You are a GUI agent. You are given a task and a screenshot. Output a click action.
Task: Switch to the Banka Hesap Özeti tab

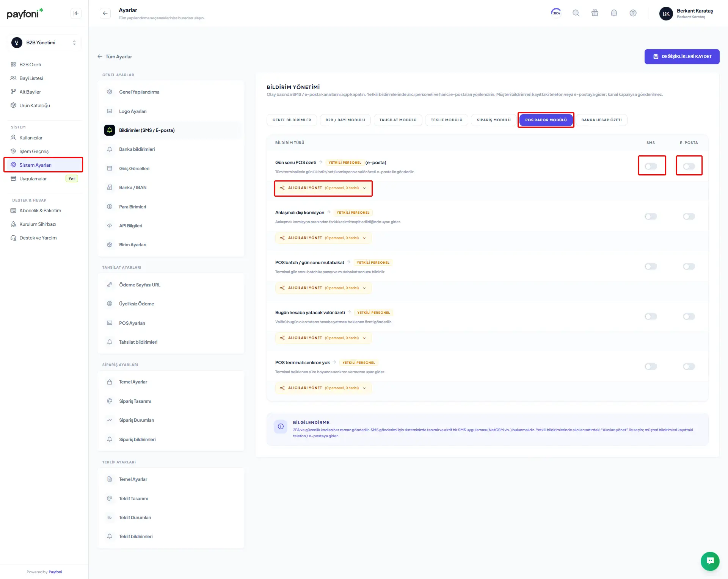click(601, 120)
